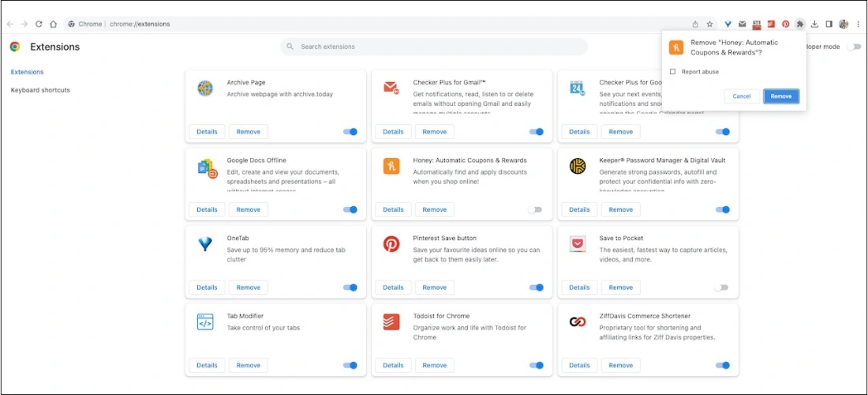This screenshot has height=395, width=868.
Task: Open the Extensions puzzle-piece menu
Action: [799, 24]
